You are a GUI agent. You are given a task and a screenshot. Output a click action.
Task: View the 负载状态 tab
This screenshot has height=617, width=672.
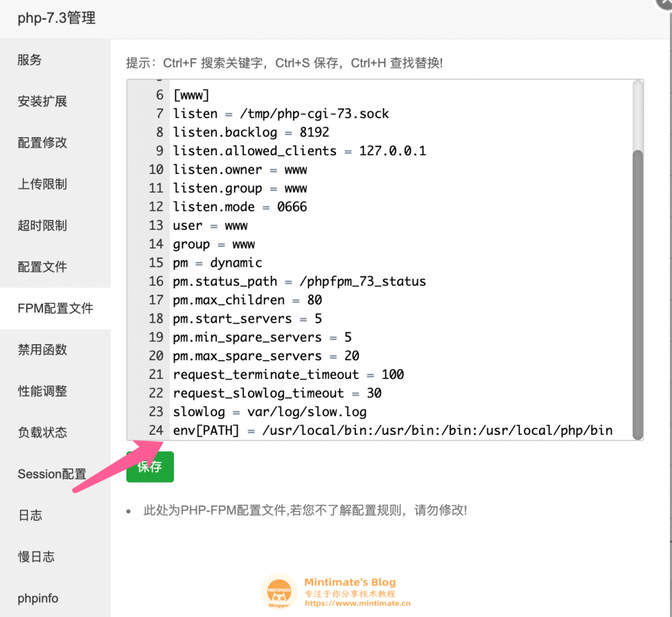coord(55,432)
